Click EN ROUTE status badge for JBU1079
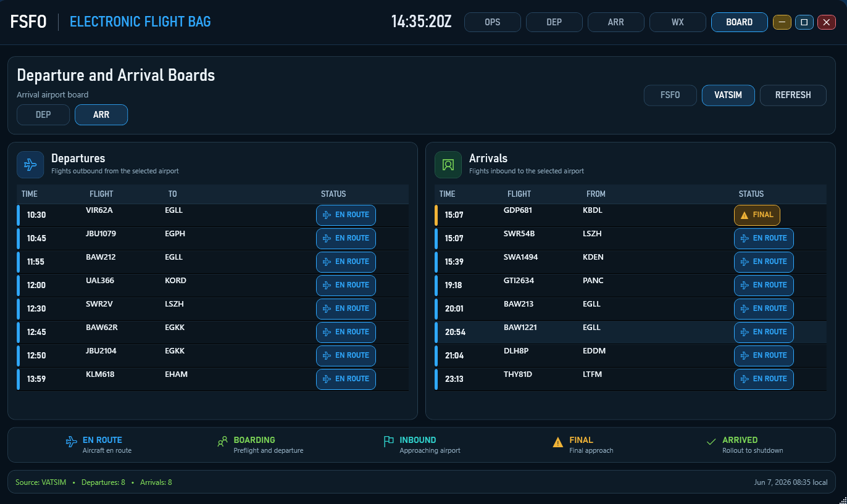 pos(346,239)
